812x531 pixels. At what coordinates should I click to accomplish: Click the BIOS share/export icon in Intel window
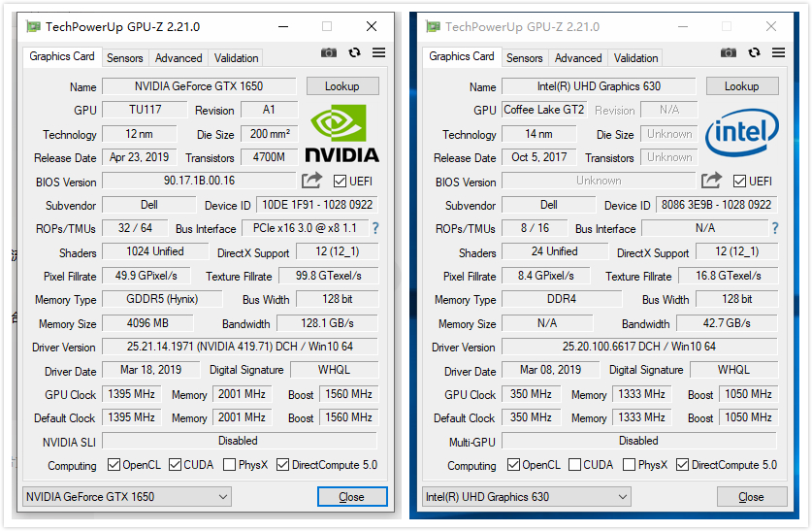tap(712, 181)
